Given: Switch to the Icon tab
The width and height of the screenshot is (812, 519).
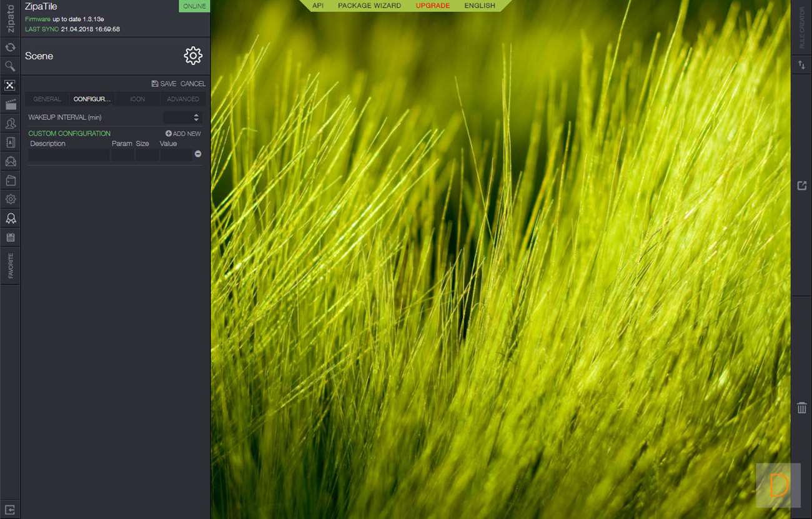Looking at the screenshot, I should (x=137, y=99).
